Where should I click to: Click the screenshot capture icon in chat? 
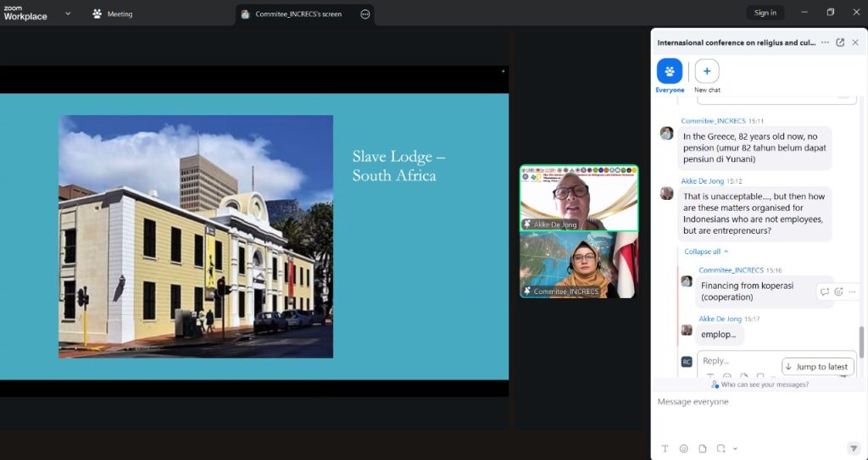pos(721,448)
